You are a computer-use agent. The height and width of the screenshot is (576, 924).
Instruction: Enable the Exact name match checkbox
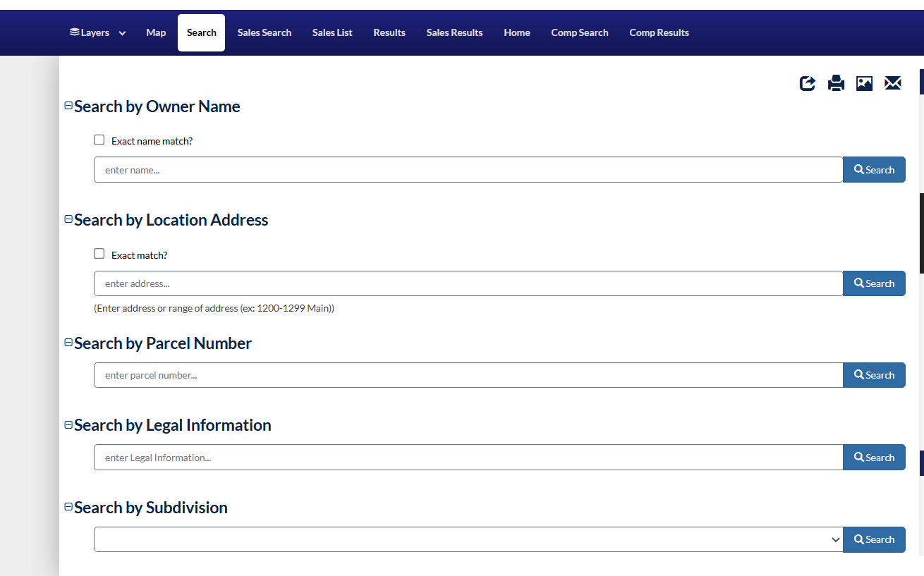click(x=99, y=139)
